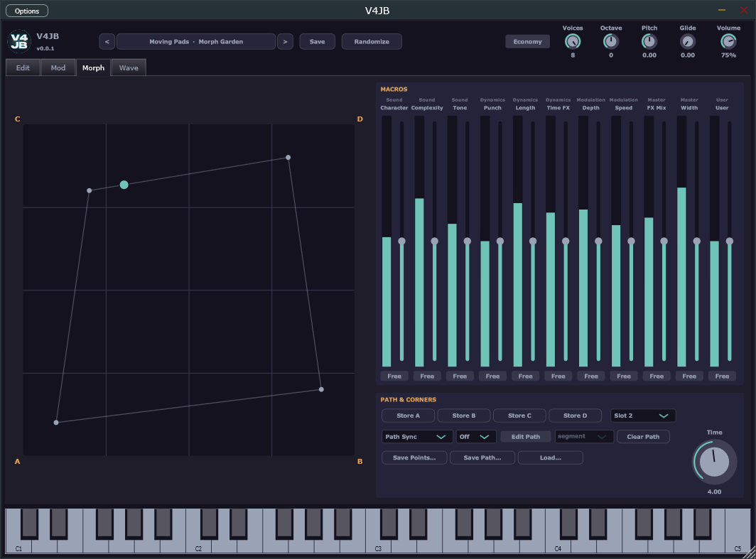Store corner A
The width and height of the screenshot is (756, 559).
[x=408, y=416]
